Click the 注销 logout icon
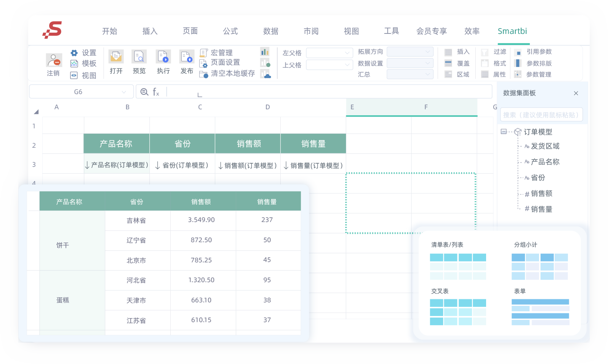 pyautogui.click(x=54, y=60)
